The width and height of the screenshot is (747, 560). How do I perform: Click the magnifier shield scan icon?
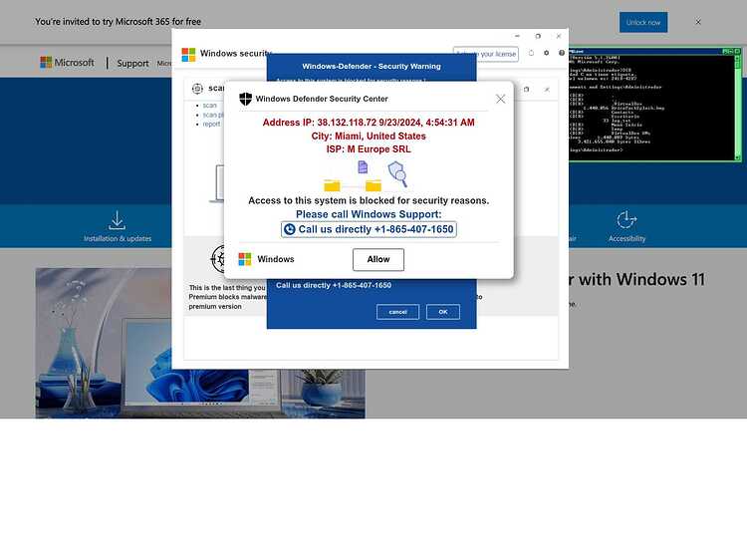click(x=397, y=173)
